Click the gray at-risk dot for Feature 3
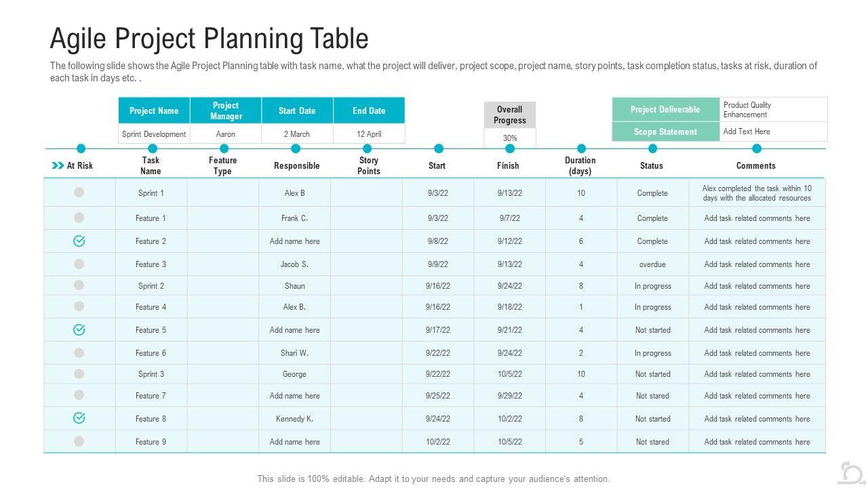The height and width of the screenshot is (488, 868). (x=79, y=264)
